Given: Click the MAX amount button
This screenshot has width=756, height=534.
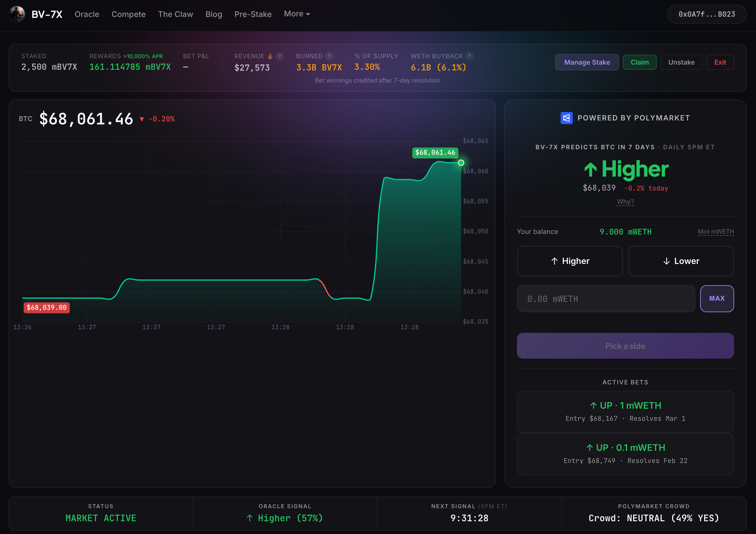Looking at the screenshot, I should coord(717,299).
